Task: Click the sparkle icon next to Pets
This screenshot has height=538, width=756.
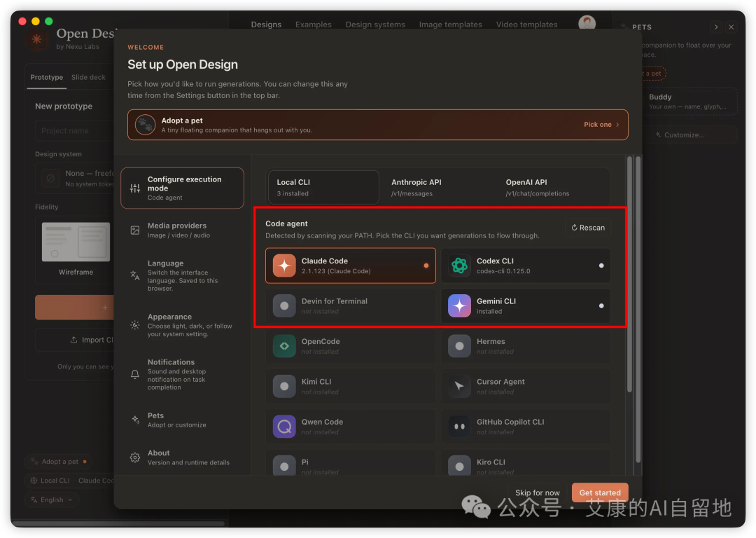Action: 135,420
